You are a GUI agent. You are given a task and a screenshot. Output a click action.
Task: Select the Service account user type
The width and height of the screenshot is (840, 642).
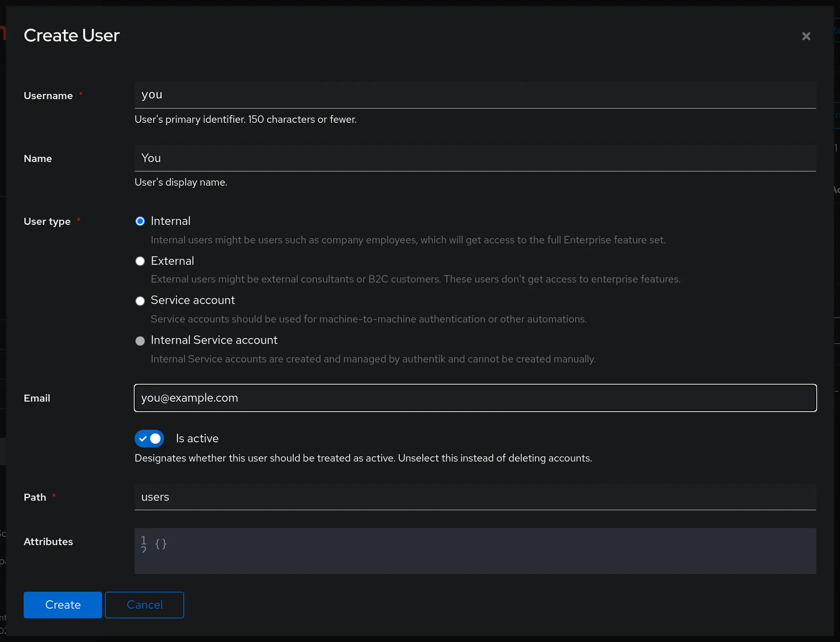click(x=140, y=301)
